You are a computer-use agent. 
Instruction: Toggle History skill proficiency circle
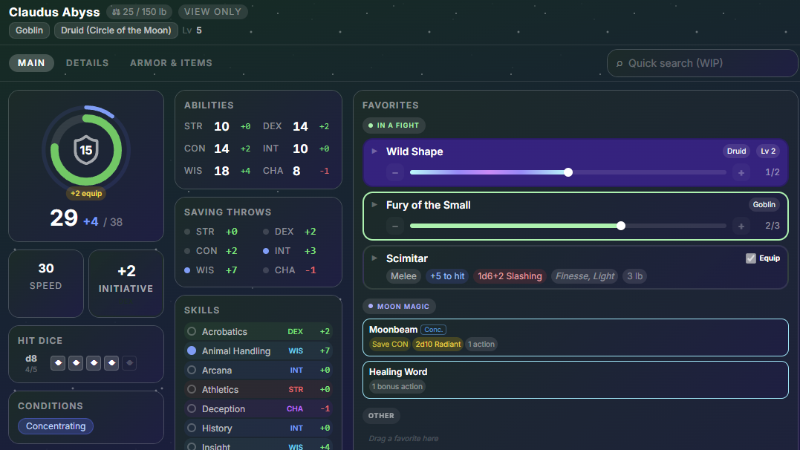191,428
